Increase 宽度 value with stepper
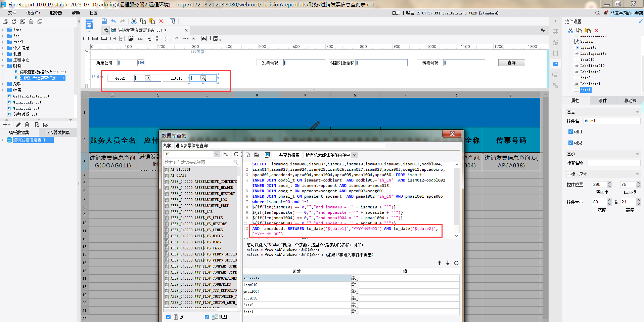This screenshot has width=644, height=322. [x=610, y=200]
